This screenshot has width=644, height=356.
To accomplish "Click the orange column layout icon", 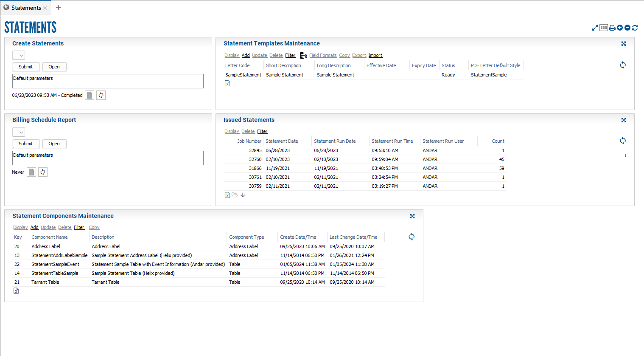I will 604,28.
